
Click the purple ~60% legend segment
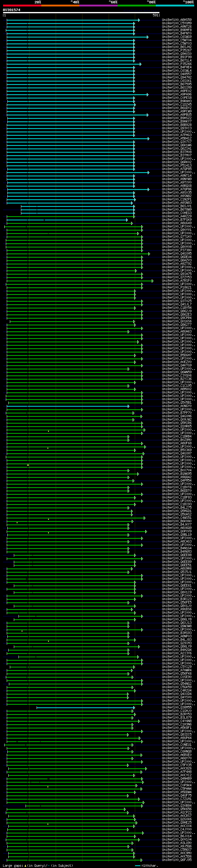[99, 6]
